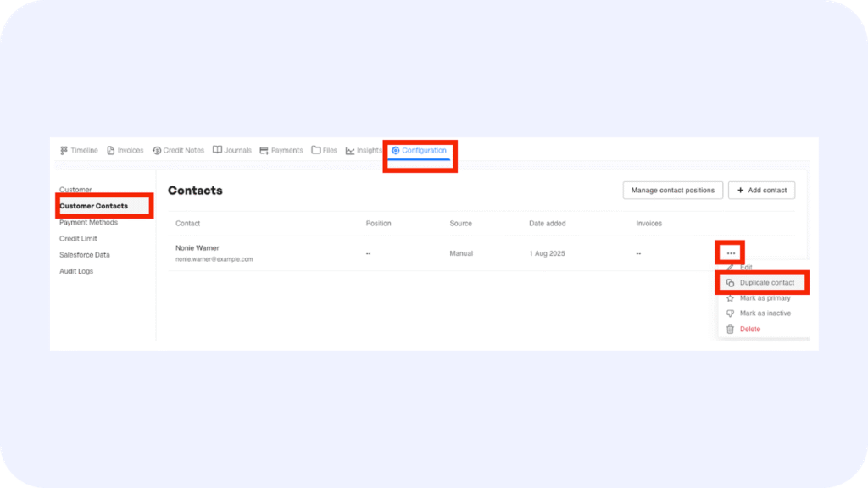868x488 pixels.
Task: Open the three-dot menu for Nonie Warner
Action: (x=731, y=253)
